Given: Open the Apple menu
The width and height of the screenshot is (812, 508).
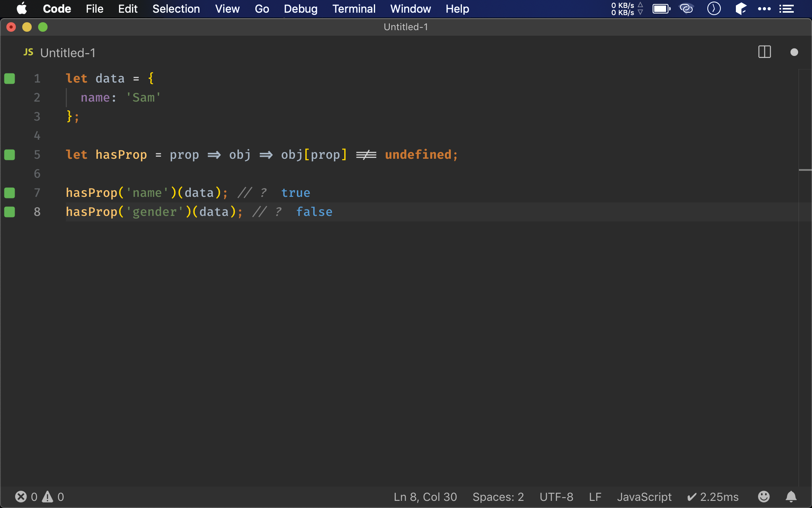Looking at the screenshot, I should (22, 8).
